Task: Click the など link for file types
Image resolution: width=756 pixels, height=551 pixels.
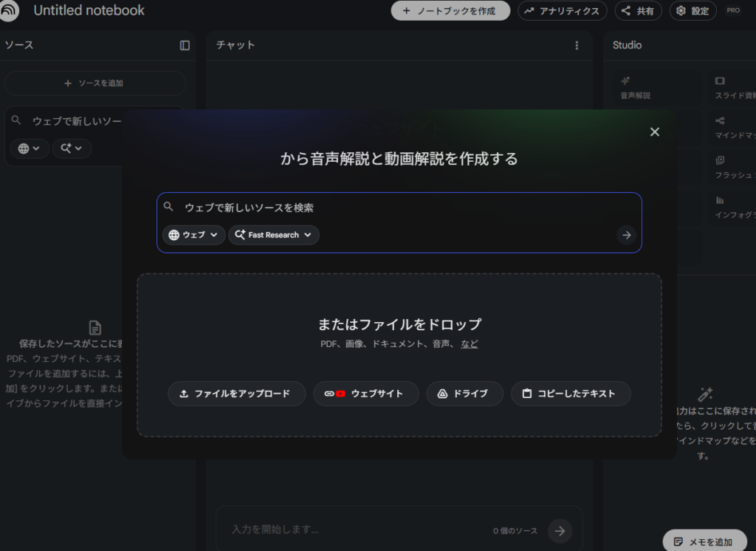Action: [470, 343]
